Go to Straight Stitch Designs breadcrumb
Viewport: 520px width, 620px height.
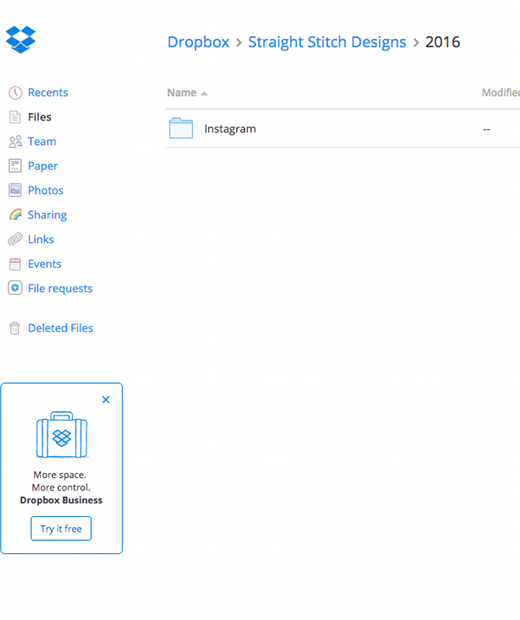point(327,42)
